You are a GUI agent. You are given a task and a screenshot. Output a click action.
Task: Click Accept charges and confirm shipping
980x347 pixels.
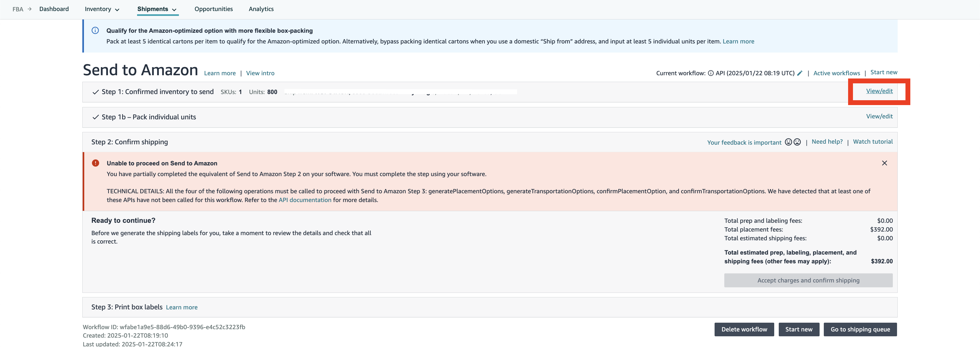tap(808, 280)
